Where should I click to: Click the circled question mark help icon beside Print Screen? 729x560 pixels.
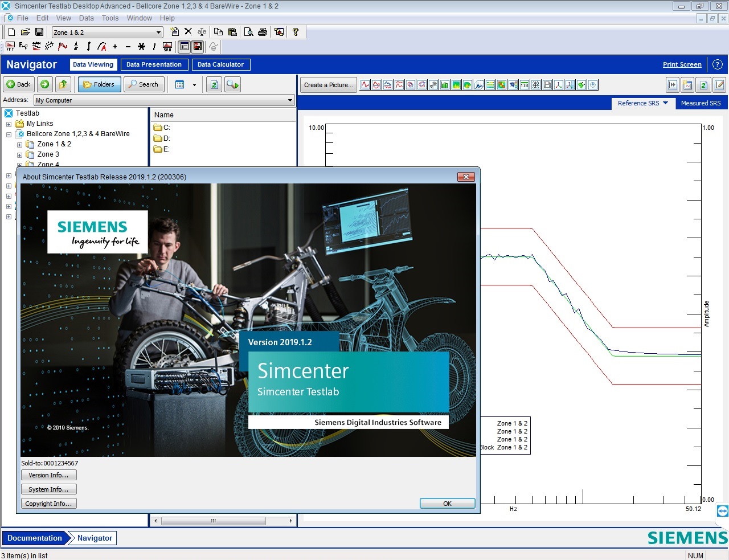[x=718, y=64]
